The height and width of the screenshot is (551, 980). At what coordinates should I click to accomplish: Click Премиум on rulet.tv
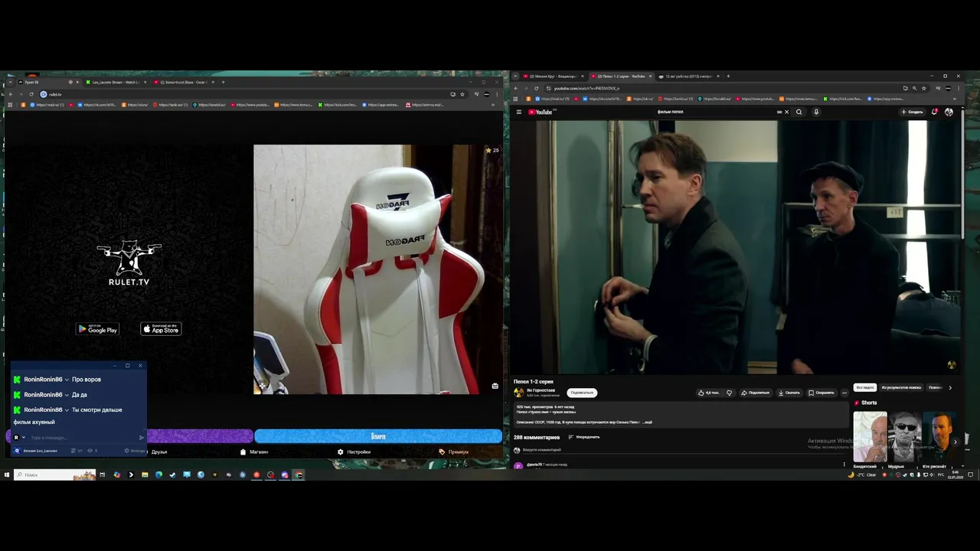point(454,452)
